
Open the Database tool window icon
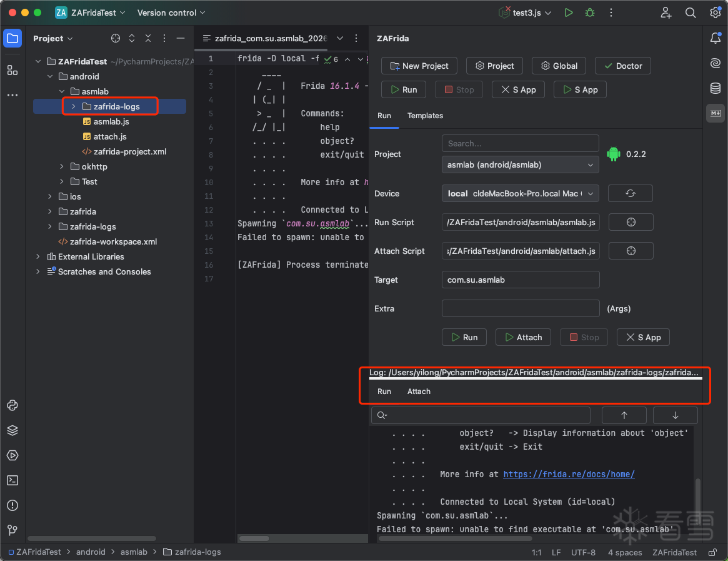tap(716, 88)
